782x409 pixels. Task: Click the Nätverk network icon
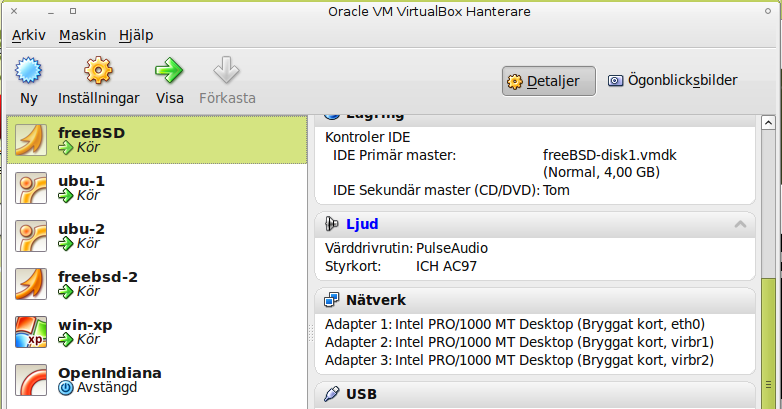coord(332,300)
